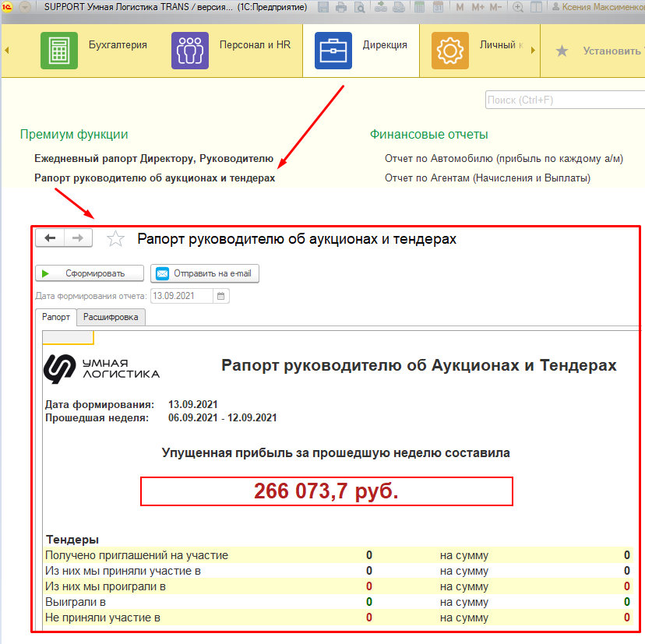
Task: Open Ежедневный рапорт Директору, Руководителю
Action: (x=153, y=159)
